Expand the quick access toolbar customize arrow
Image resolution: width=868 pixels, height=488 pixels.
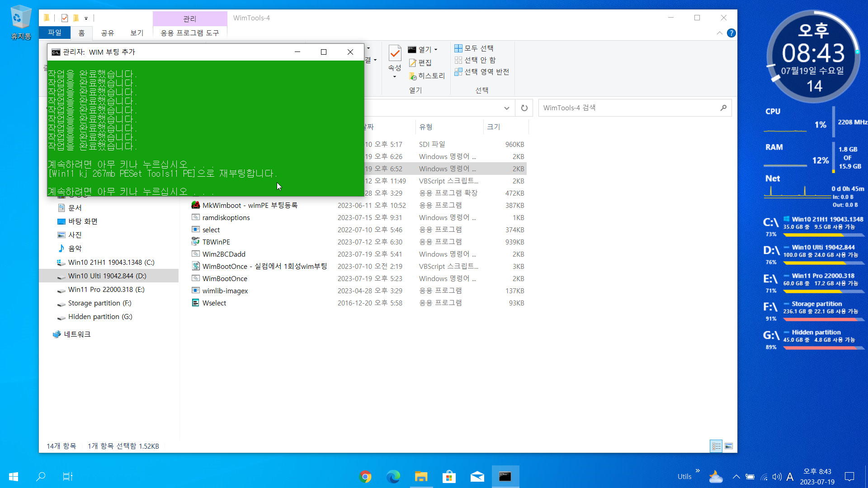(86, 19)
